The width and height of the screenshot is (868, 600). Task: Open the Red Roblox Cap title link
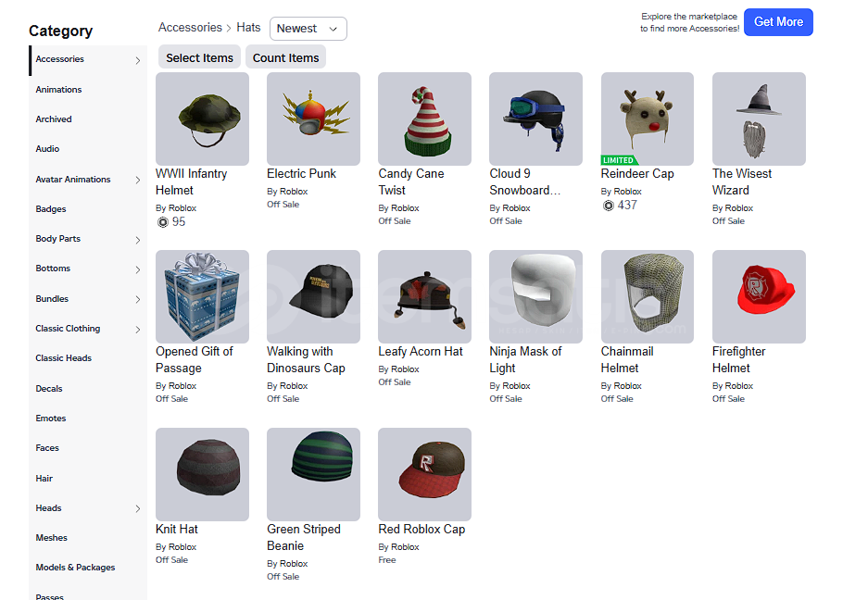(421, 530)
